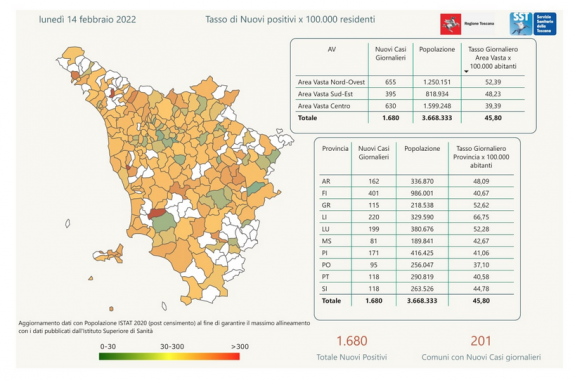
Task: Click value 401 in the FI row
Action: coord(374,193)
